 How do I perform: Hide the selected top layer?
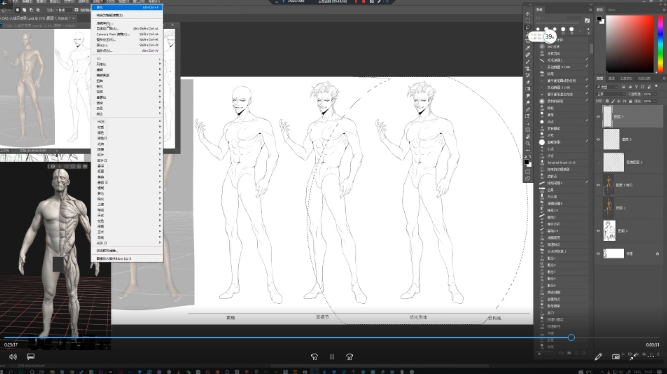click(x=598, y=117)
